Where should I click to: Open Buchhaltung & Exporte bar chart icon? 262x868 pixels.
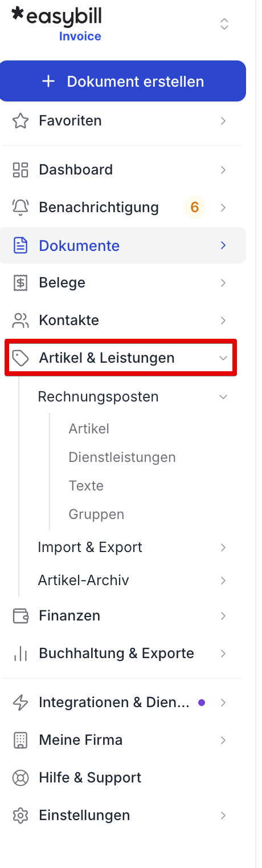point(21,654)
